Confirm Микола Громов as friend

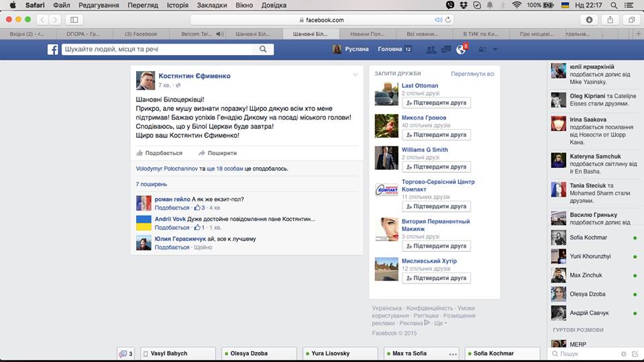click(436, 135)
